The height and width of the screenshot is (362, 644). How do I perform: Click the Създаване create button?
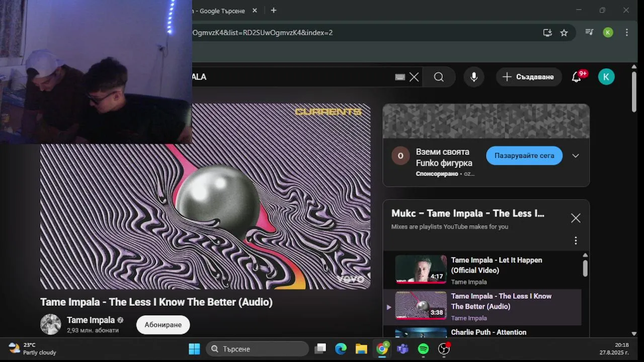(x=529, y=77)
